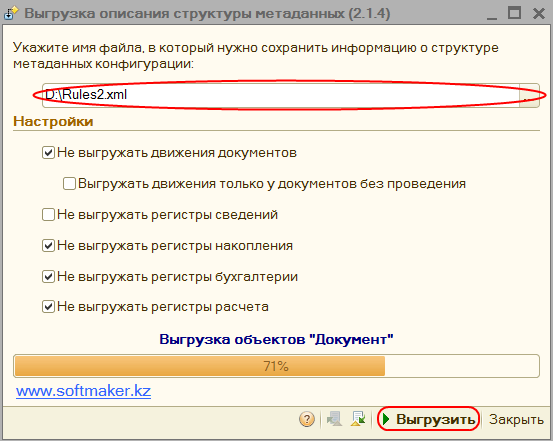
Task: Click the 71% progress bar
Action: tap(276, 366)
